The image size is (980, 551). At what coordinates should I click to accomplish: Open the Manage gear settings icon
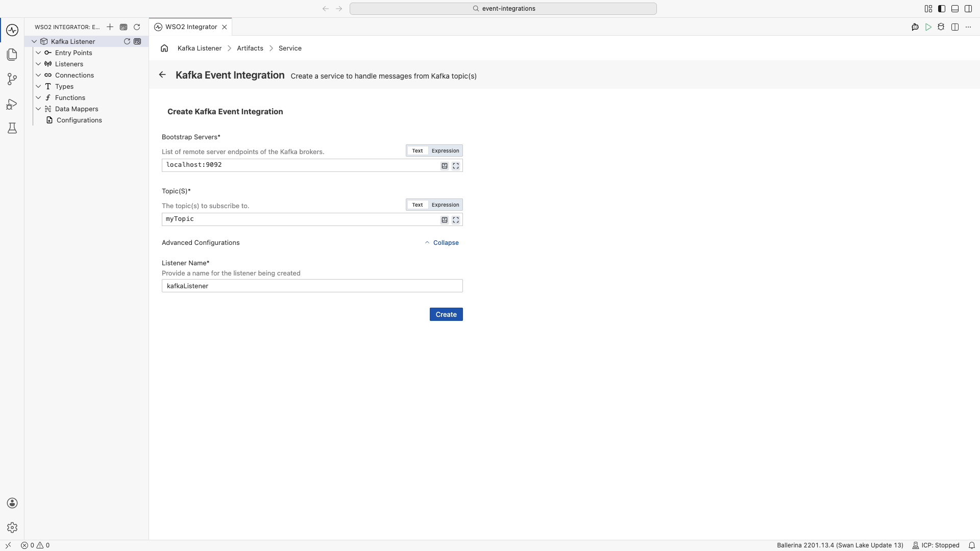12,528
